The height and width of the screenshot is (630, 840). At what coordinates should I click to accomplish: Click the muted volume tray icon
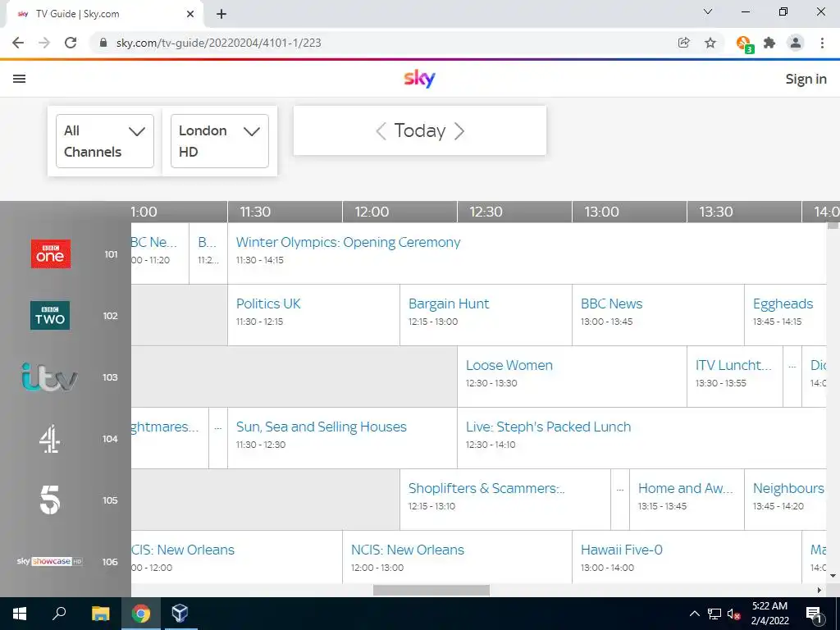coord(733,614)
